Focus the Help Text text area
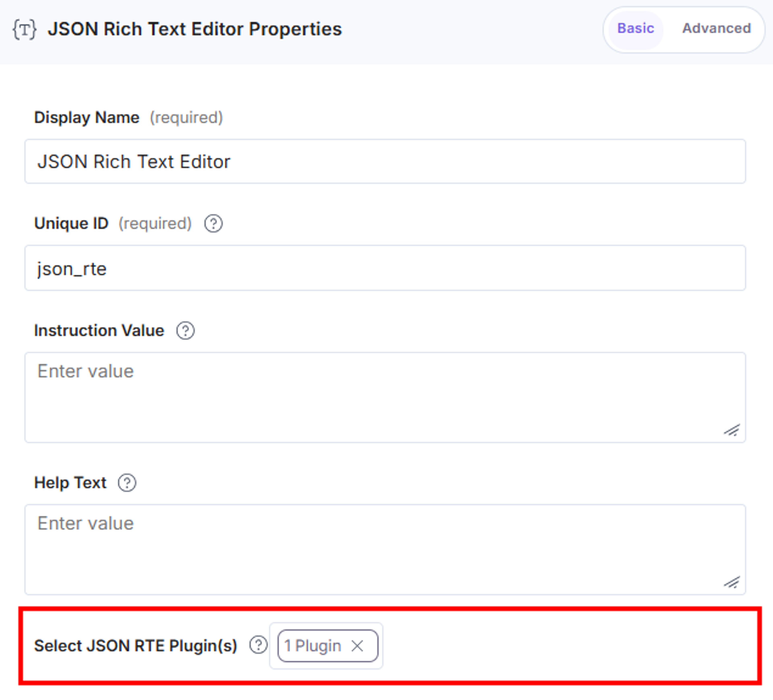Viewport: 773px width, 700px height. pos(385,549)
